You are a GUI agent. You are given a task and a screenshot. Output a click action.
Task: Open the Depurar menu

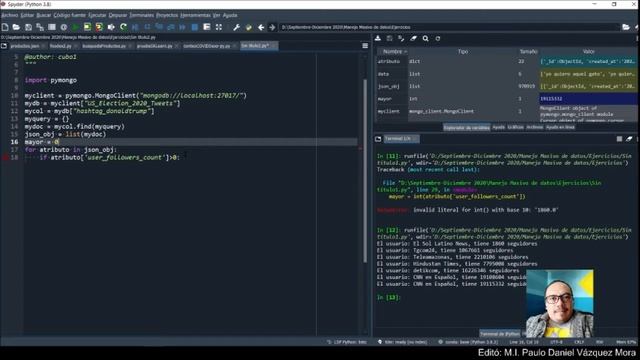pyautogui.click(x=118, y=15)
